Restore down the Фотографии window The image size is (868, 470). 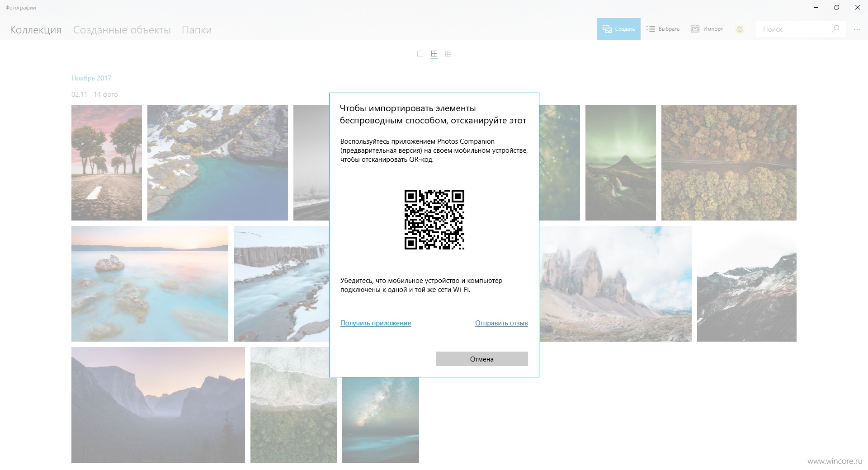[x=837, y=7]
